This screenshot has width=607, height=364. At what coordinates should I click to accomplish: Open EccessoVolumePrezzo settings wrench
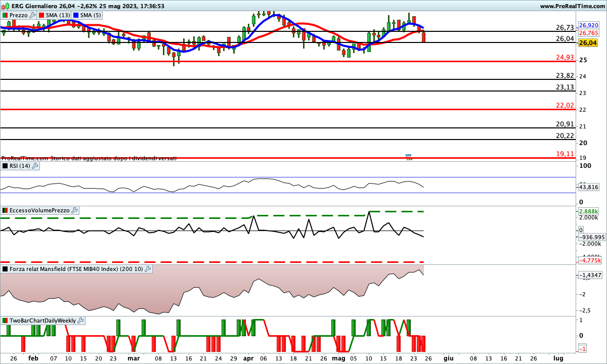74,210
